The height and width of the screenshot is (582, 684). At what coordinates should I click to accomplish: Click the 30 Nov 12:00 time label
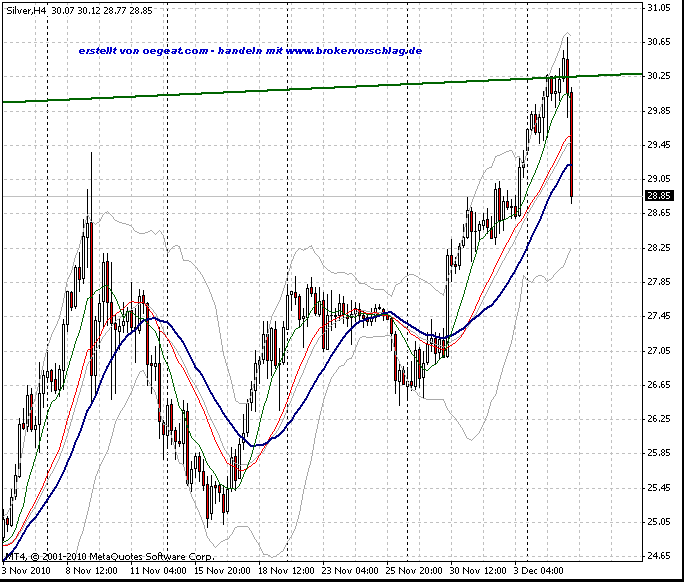[x=478, y=571]
